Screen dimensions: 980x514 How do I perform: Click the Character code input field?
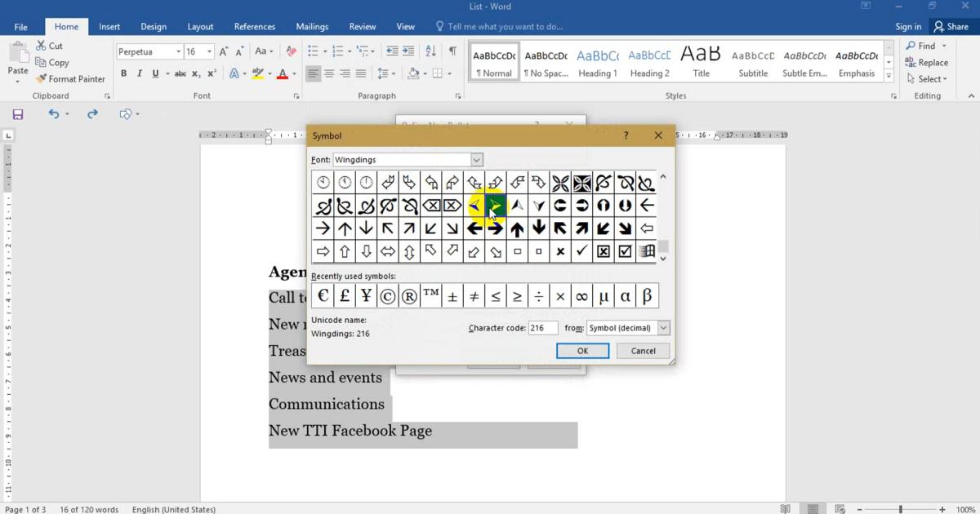pyautogui.click(x=542, y=328)
